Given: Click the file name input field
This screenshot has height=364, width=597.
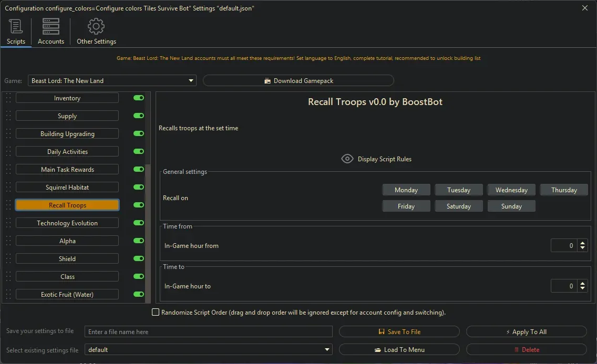Looking at the screenshot, I should pos(209,332).
